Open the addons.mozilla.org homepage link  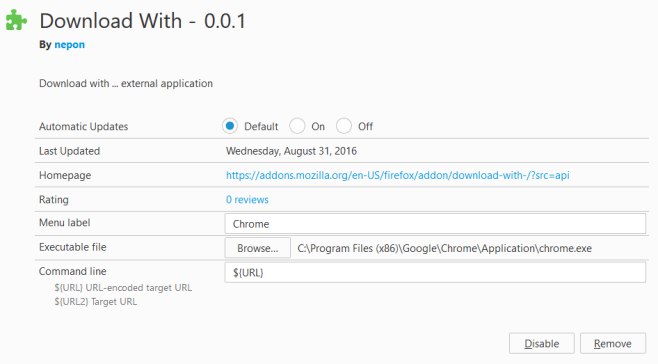[x=397, y=175]
